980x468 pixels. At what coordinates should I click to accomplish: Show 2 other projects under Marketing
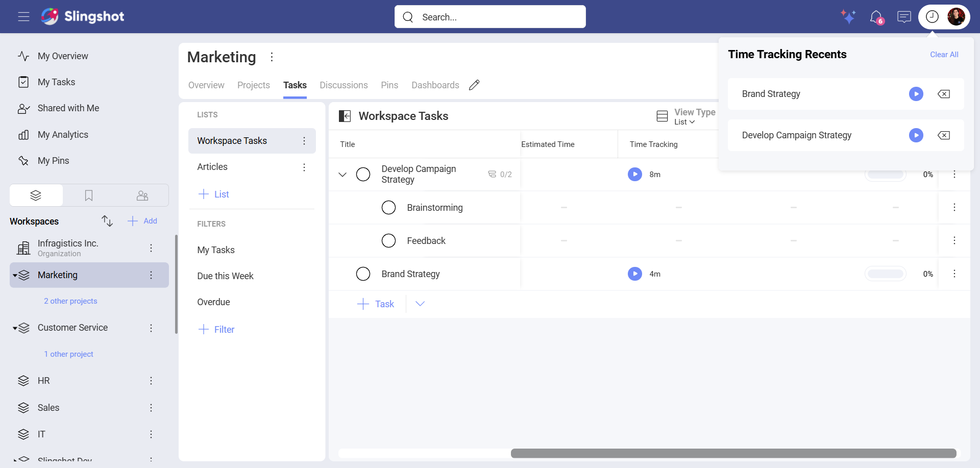pos(70,301)
